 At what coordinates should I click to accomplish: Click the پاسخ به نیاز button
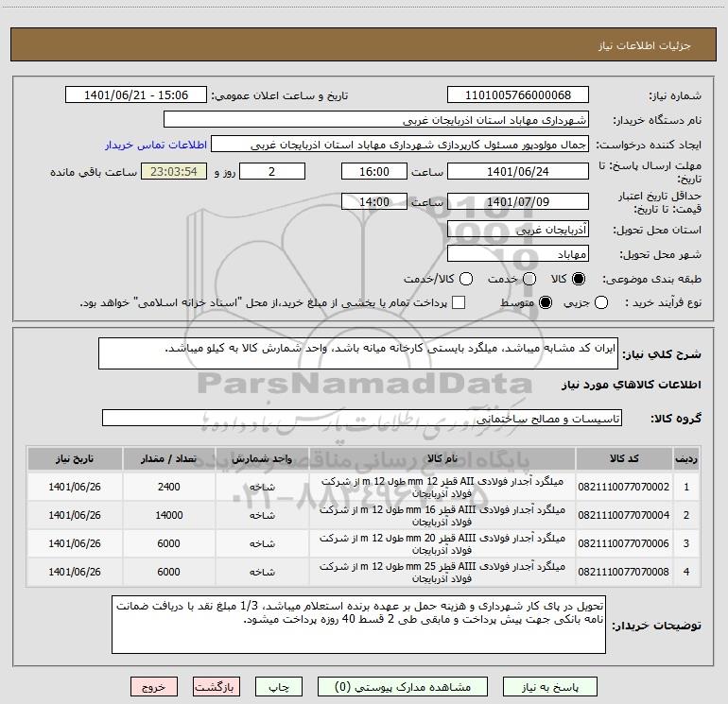pos(549,687)
